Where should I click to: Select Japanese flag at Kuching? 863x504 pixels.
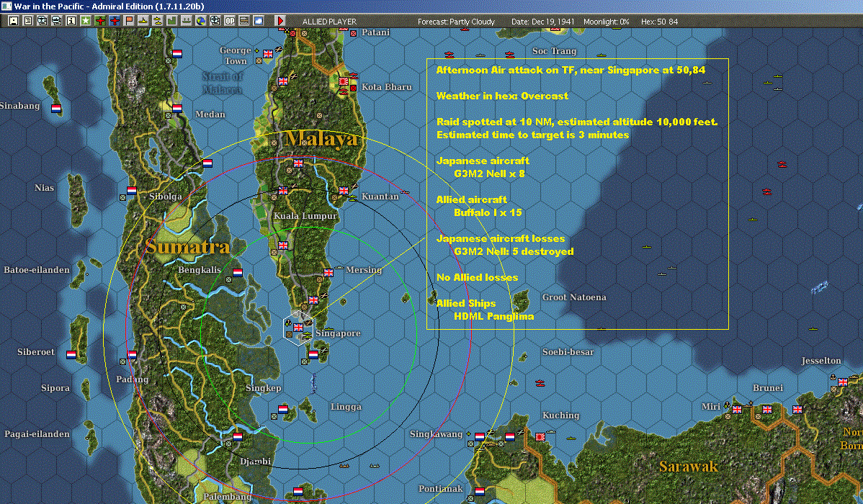pyautogui.click(x=540, y=436)
